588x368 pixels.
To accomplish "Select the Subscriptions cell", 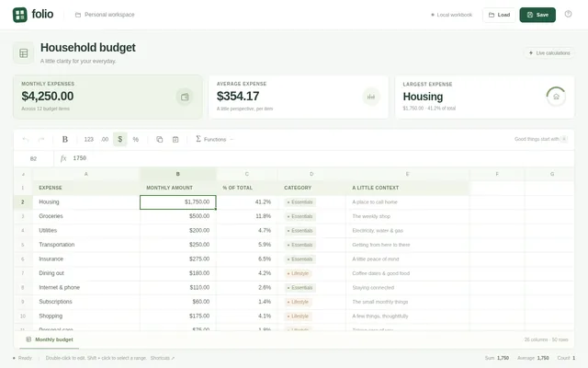I will pos(86,302).
